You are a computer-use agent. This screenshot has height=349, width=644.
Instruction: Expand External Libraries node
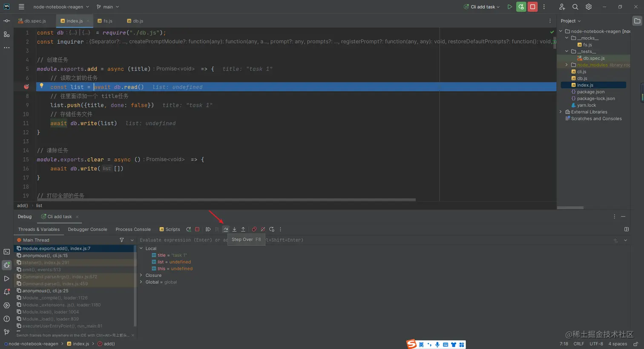(x=561, y=112)
